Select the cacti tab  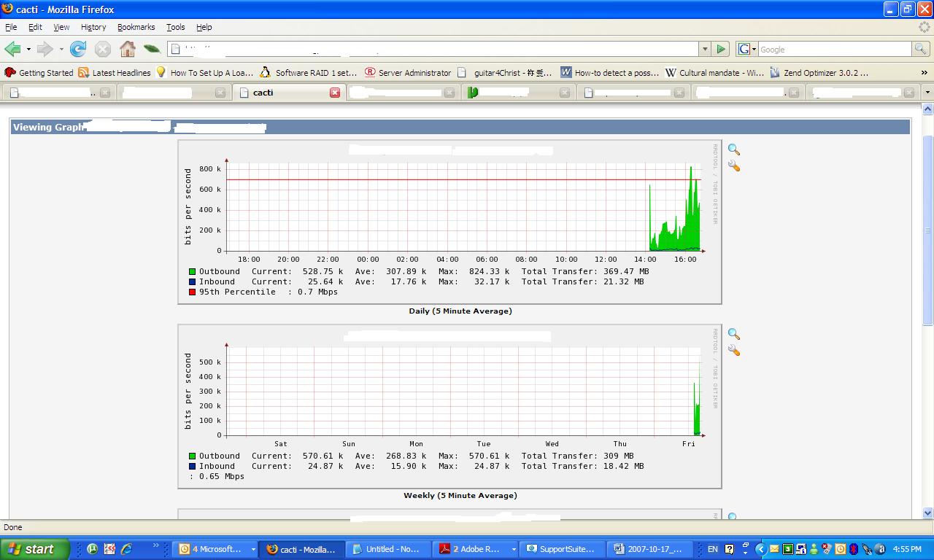point(288,93)
